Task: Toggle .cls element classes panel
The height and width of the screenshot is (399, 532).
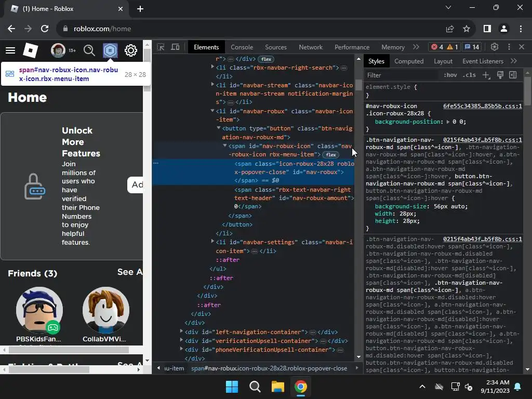Action: (x=469, y=75)
